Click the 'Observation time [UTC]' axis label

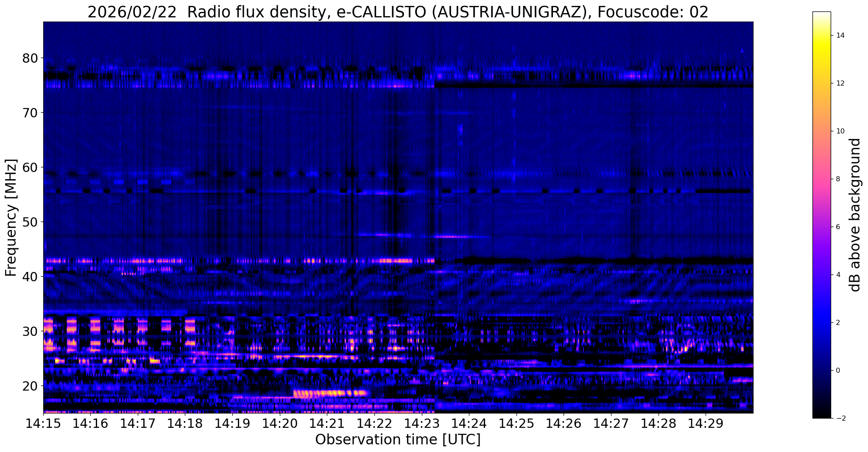[x=398, y=440]
